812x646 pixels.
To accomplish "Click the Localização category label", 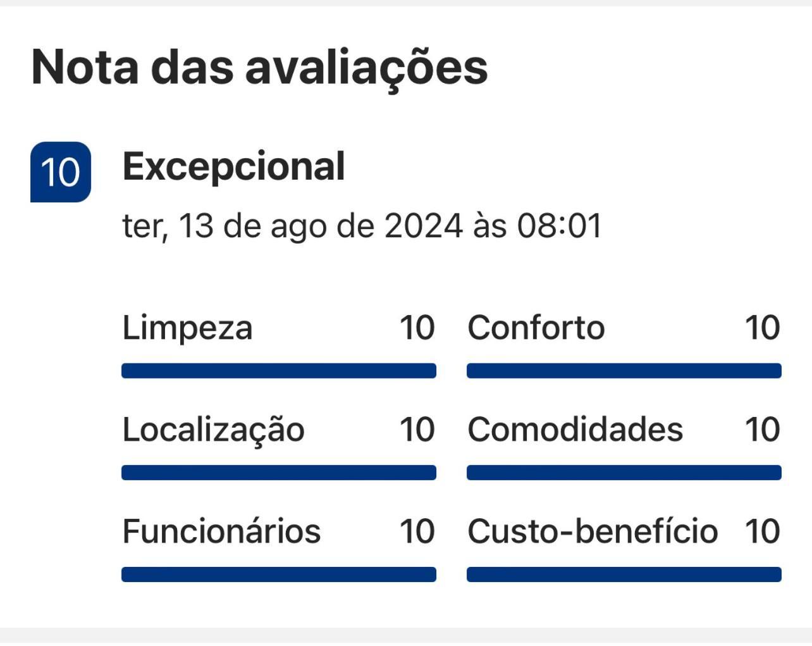I will point(214,430).
